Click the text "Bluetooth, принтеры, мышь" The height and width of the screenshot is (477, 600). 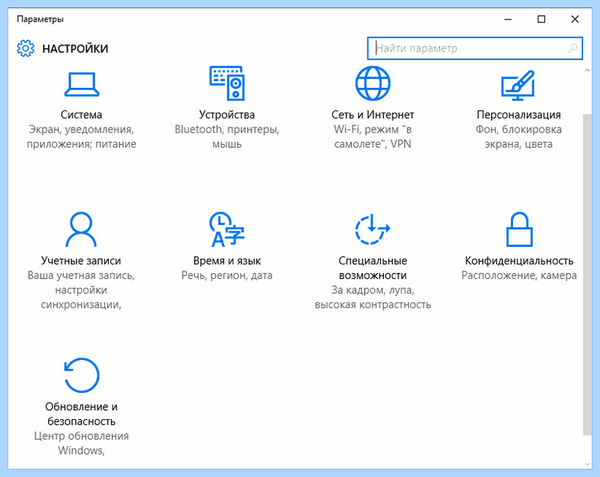point(227,137)
